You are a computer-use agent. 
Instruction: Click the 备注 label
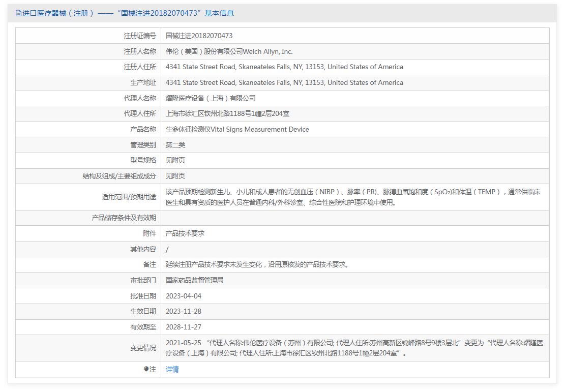[x=150, y=265]
